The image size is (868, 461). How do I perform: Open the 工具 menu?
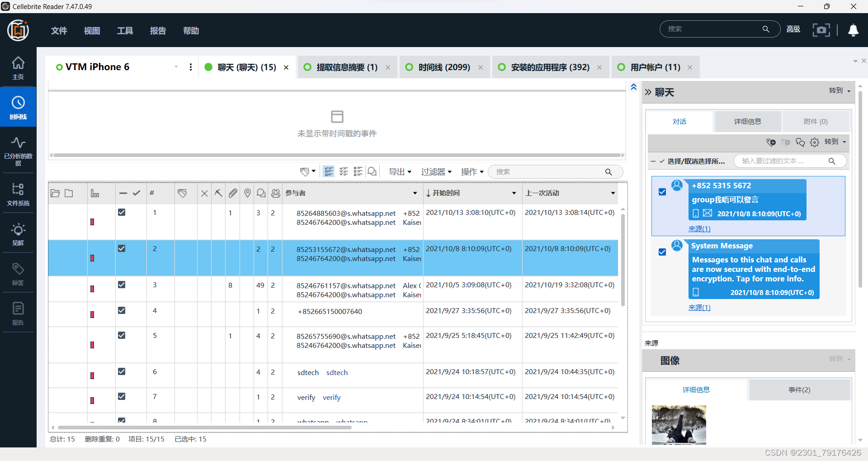(x=125, y=31)
